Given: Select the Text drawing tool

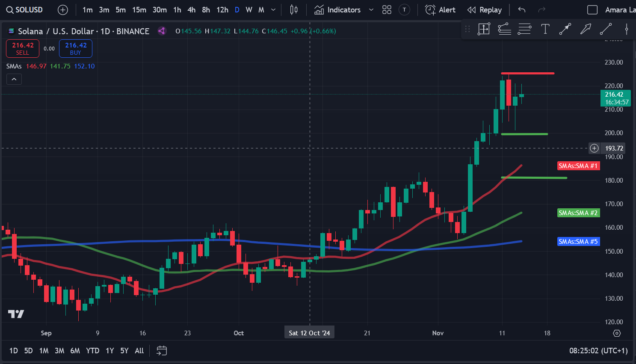Looking at the screenshot, I should (x=545, y=29).
